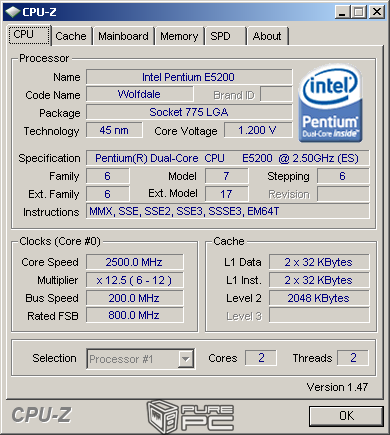Click the Model value 7
This screenshot has height=435, width=390.
[x=227, y=176]
